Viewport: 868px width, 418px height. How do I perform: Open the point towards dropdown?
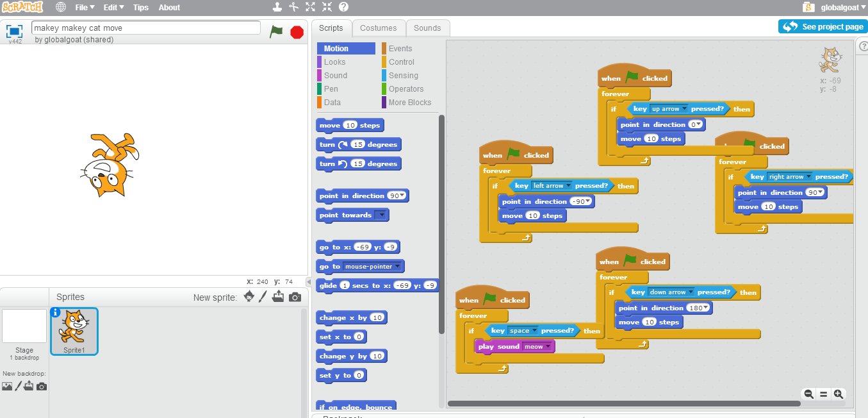click(382, 215)
